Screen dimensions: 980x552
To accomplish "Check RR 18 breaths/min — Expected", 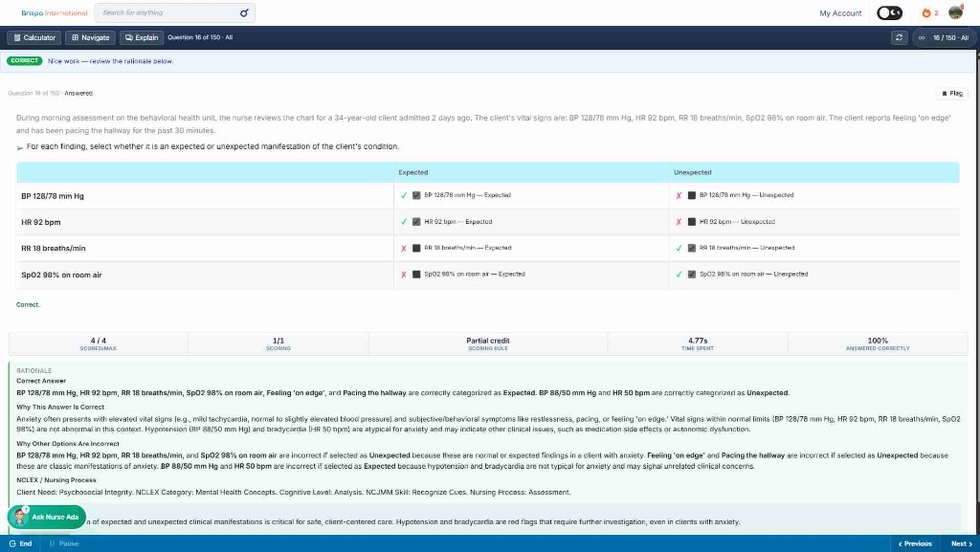I will click(x=416, y=248).
